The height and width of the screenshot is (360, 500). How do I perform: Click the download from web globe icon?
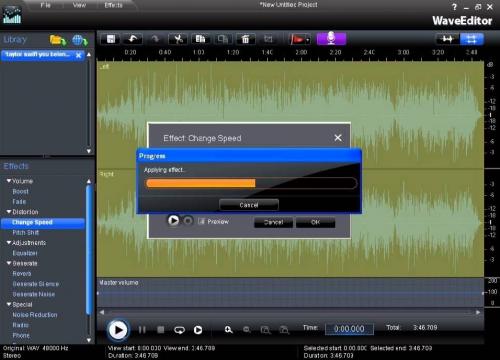(x=80, y=40)
